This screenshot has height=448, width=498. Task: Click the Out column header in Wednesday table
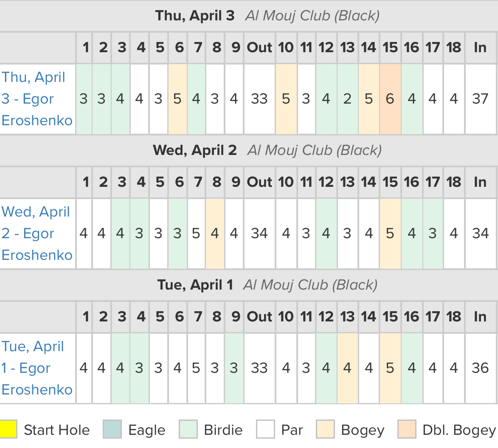pyautogui.click(x=259, y=182)
